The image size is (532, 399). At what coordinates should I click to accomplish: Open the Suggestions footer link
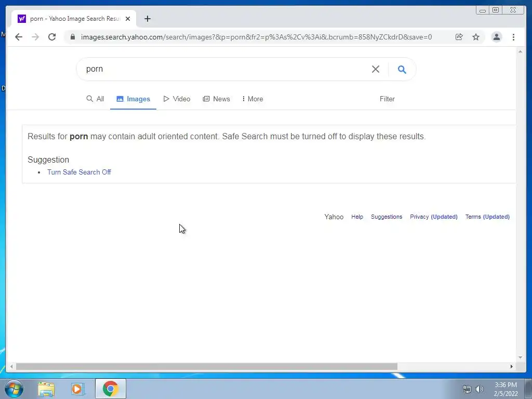click(387, 217)
